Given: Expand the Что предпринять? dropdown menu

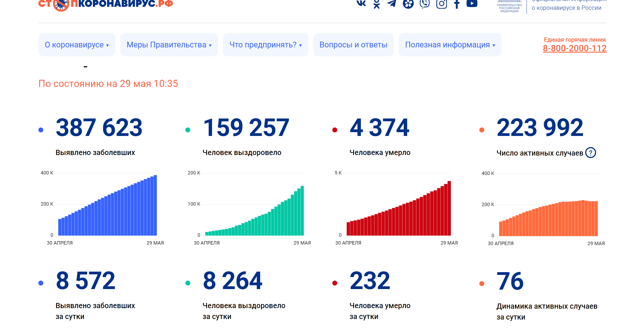Looking at the screenshot, I should tap(266, 45).
